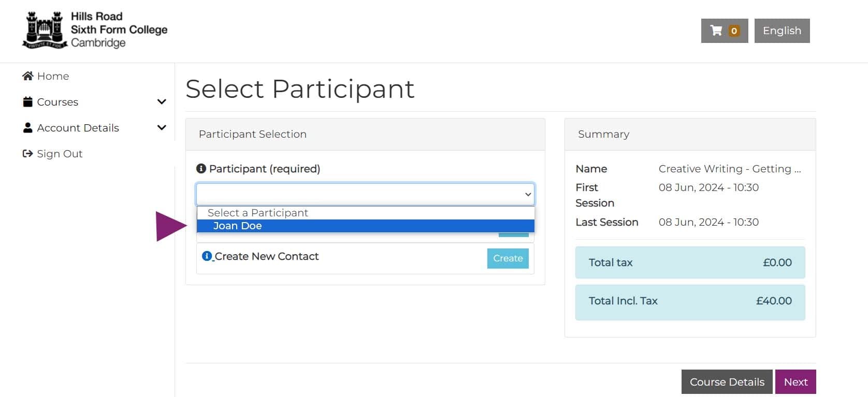Sign Out from the sidebar

click(60, 154)
